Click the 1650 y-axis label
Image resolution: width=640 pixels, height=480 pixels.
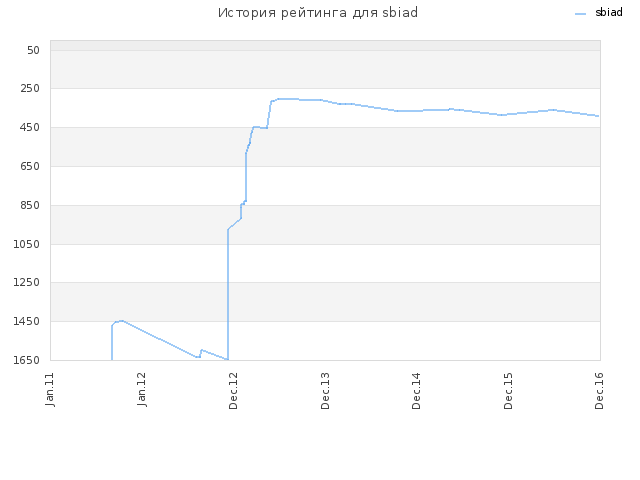coord(27,360)
